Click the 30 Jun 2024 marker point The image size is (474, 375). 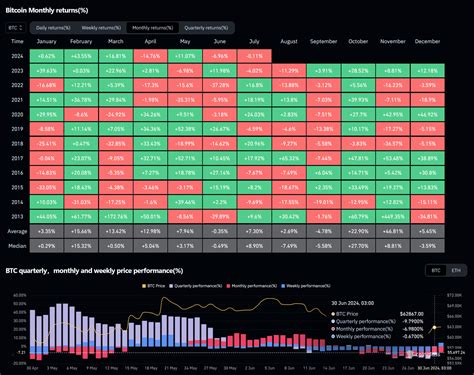[x=434, y=328]
